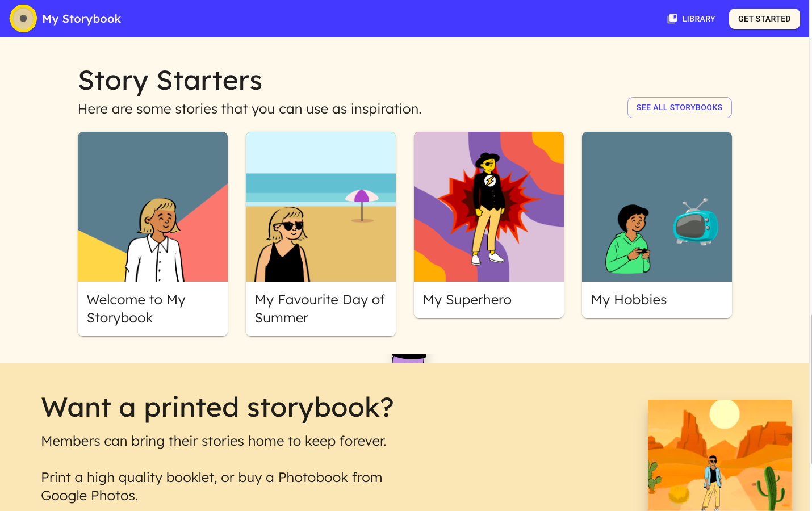The width and height of the screenshot is (812, 511).
Task: Open the Welcome to My Storybook story
Action: coord(152,233)
